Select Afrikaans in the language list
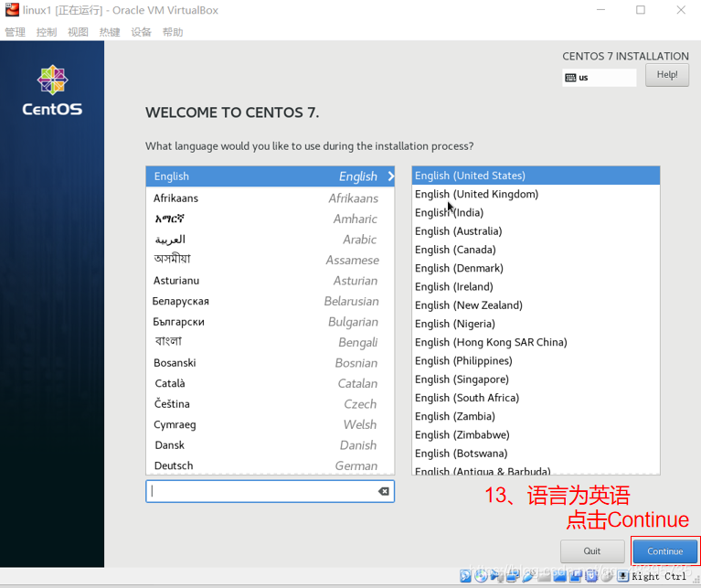The height and width of the screenshot is (588, 701). pyautogui.click(x=270, y=198)
